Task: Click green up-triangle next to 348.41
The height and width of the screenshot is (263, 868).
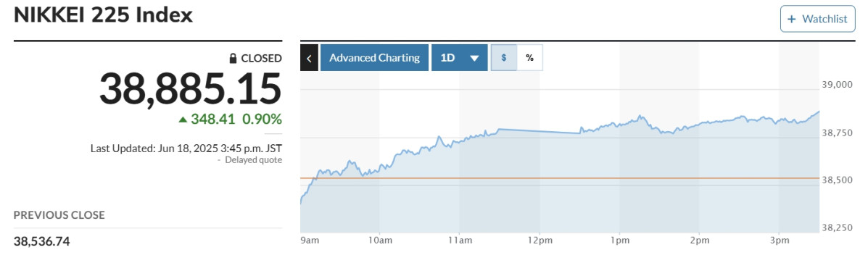Action: 183,119
